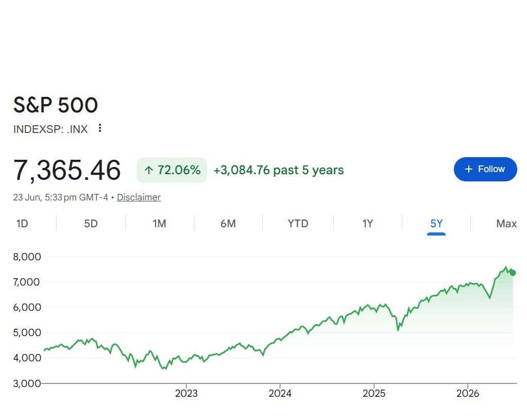
Task: Select the 1M chart range
Action: (159, 224)
